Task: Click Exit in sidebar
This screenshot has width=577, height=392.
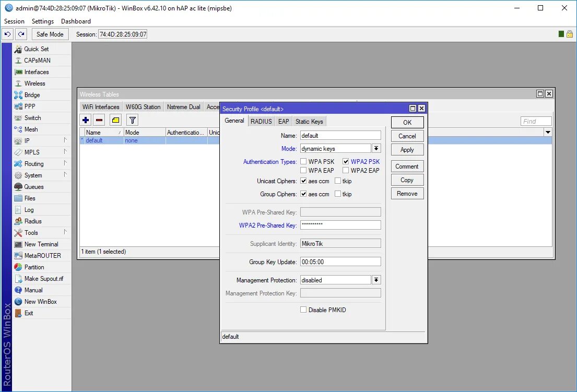Action: [x=29, y=313]
